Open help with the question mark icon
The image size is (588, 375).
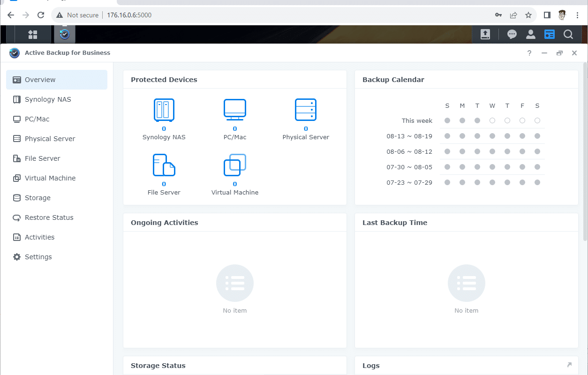coord(529,53)
